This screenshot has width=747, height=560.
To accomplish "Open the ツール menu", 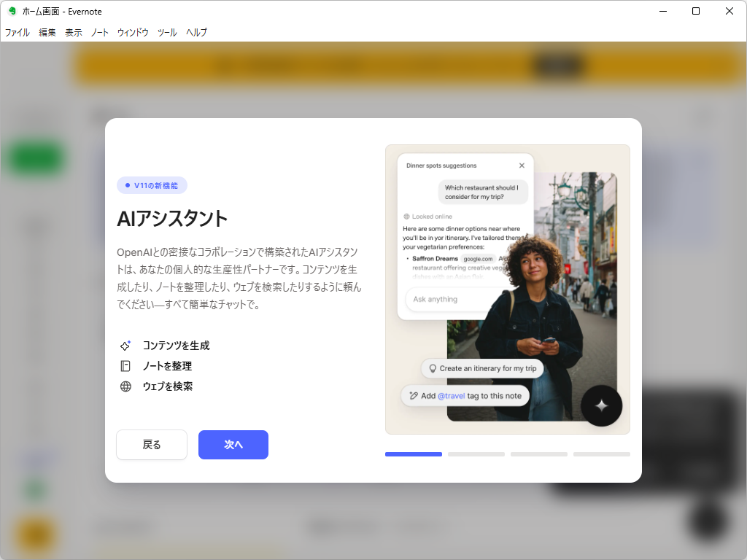I will [x=166, y=32].
